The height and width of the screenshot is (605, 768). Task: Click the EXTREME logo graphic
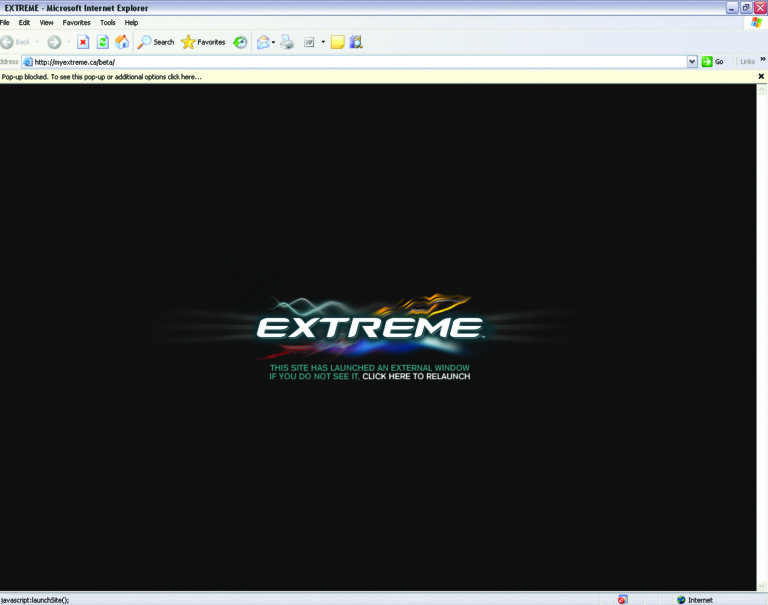[370, 327]
